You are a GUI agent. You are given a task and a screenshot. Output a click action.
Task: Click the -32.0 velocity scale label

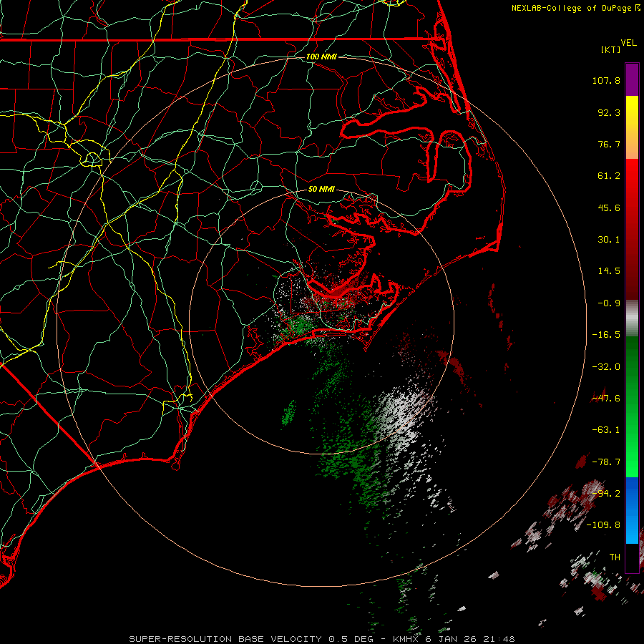(x=606, y=367)
